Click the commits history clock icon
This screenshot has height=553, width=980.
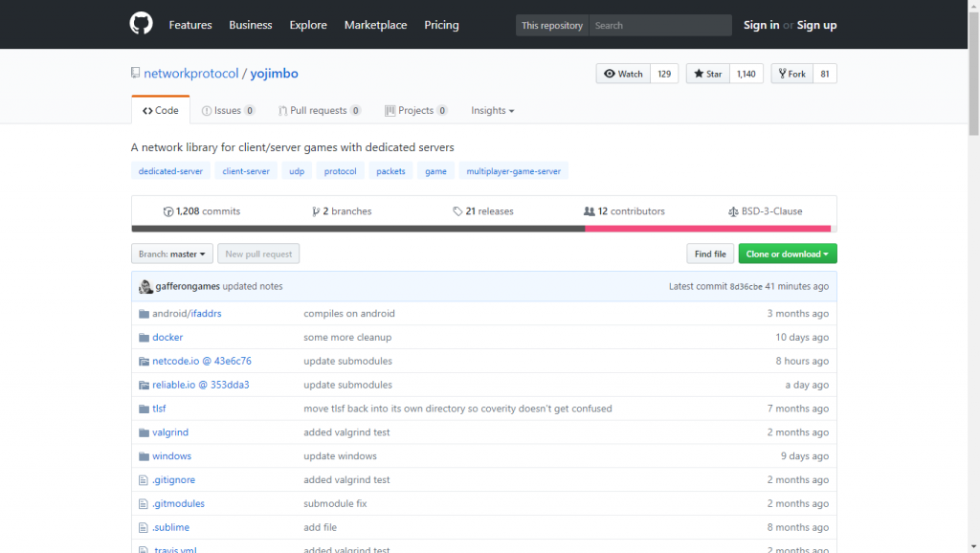(x=168, y=211)
